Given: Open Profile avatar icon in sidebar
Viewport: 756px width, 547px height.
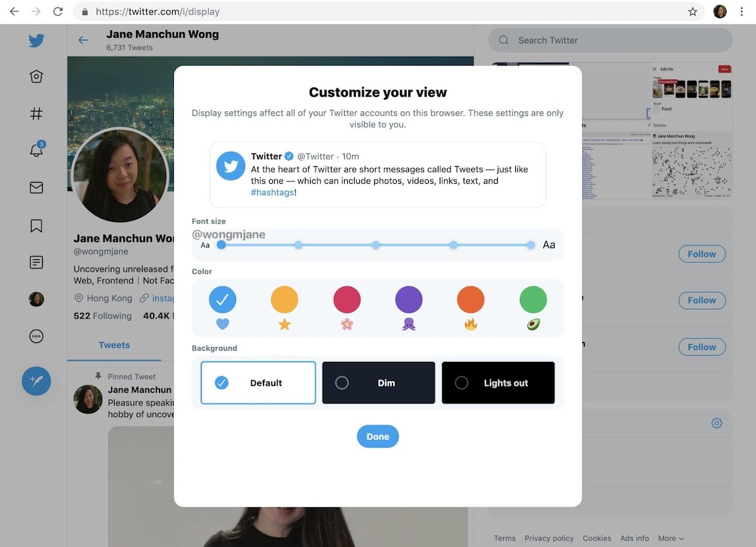Looking at the screenshot, I should [37, 300].
